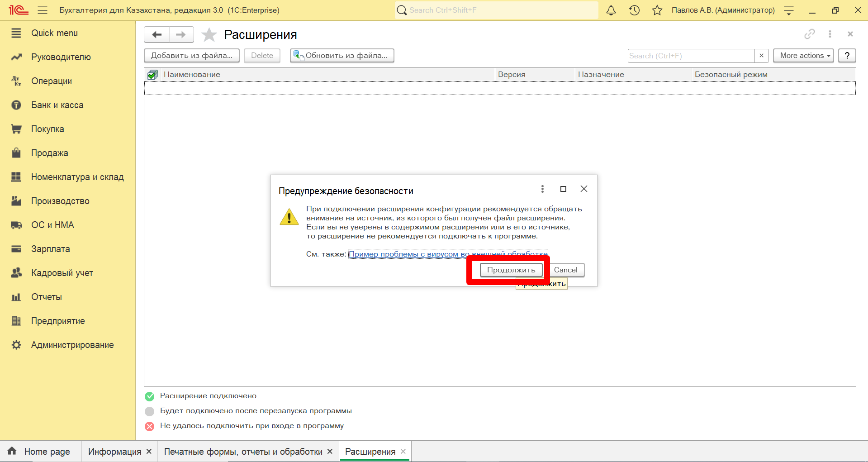Screen dimensions: 868x462
Task: Focus the global Search Ctrl+Shift+F field
Action: tap(497, 10)
